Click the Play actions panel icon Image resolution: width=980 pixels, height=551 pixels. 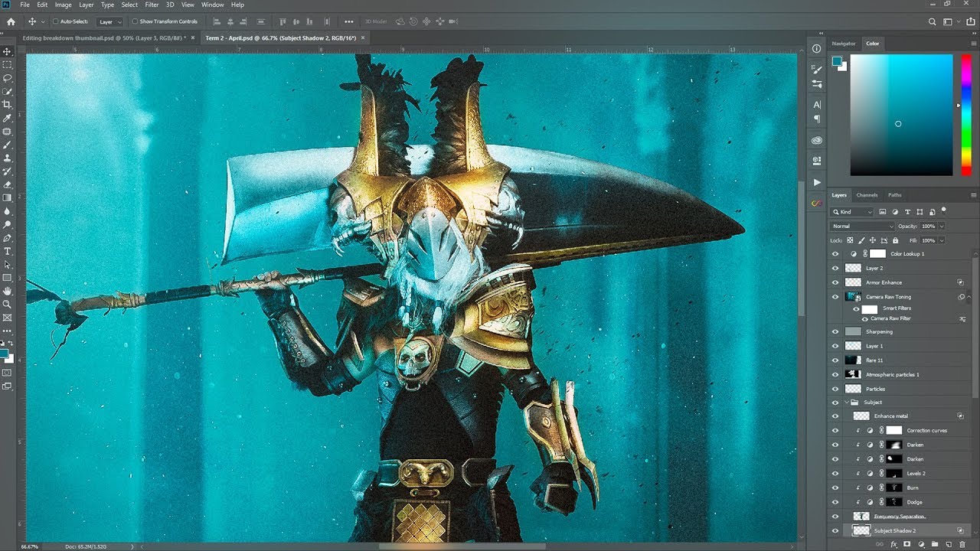(817, 182)
